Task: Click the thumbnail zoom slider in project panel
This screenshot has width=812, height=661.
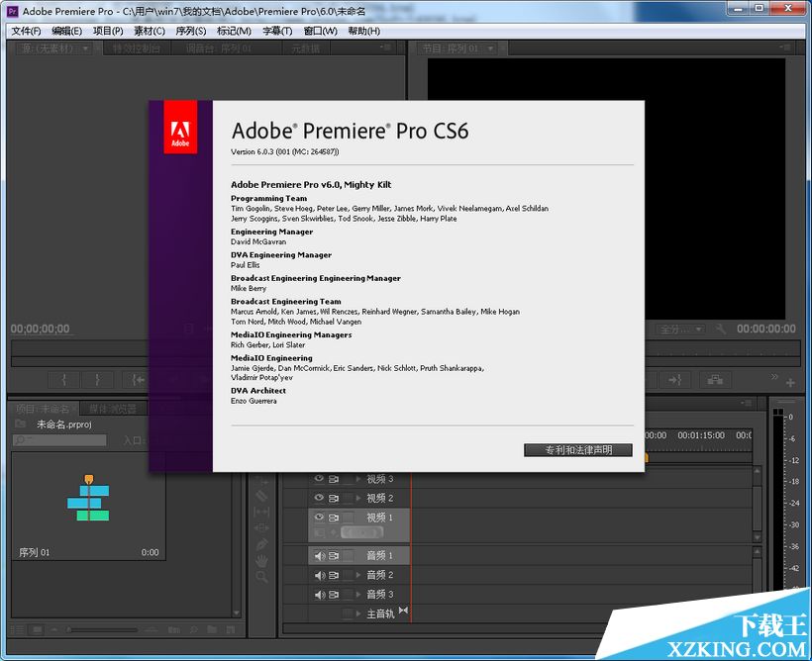Action: click(x=101, y=630)
